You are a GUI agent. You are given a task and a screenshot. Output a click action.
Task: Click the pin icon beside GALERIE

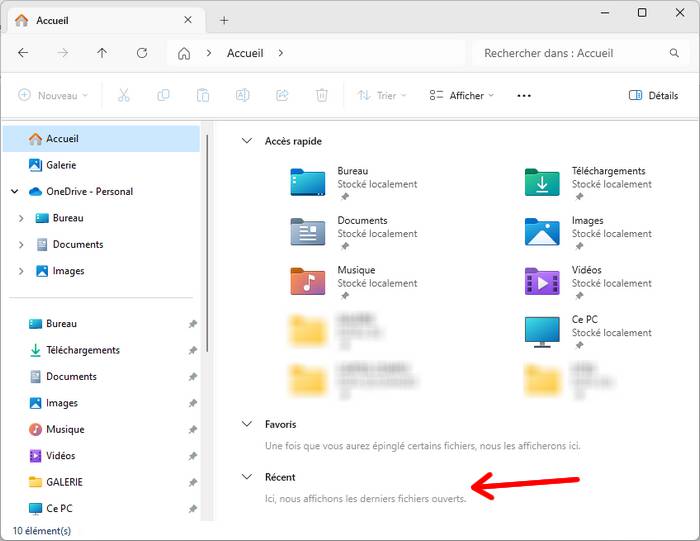pos(192,483)
